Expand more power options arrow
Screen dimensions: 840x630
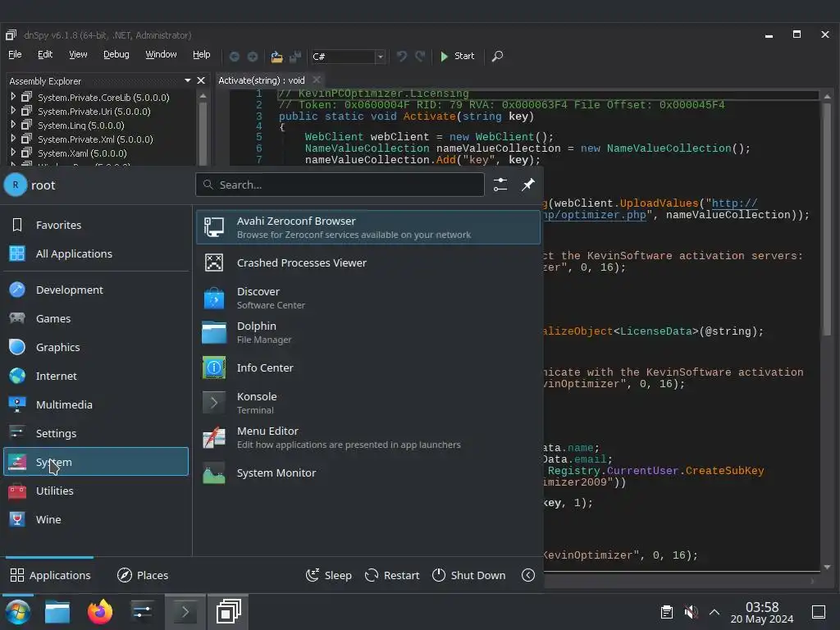click(528, 575)
